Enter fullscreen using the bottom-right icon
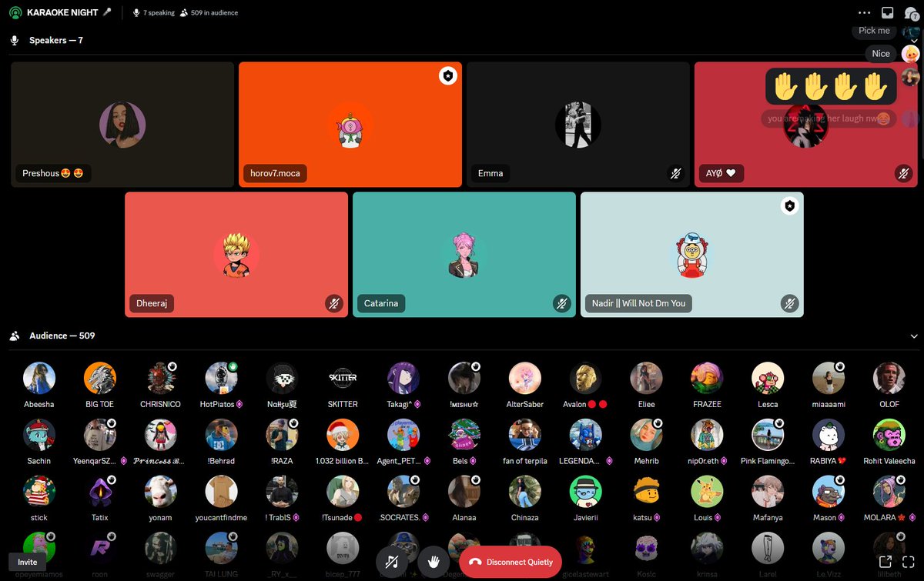The width and height of the screenshot is (924, 581). click(x=909, y=563)
